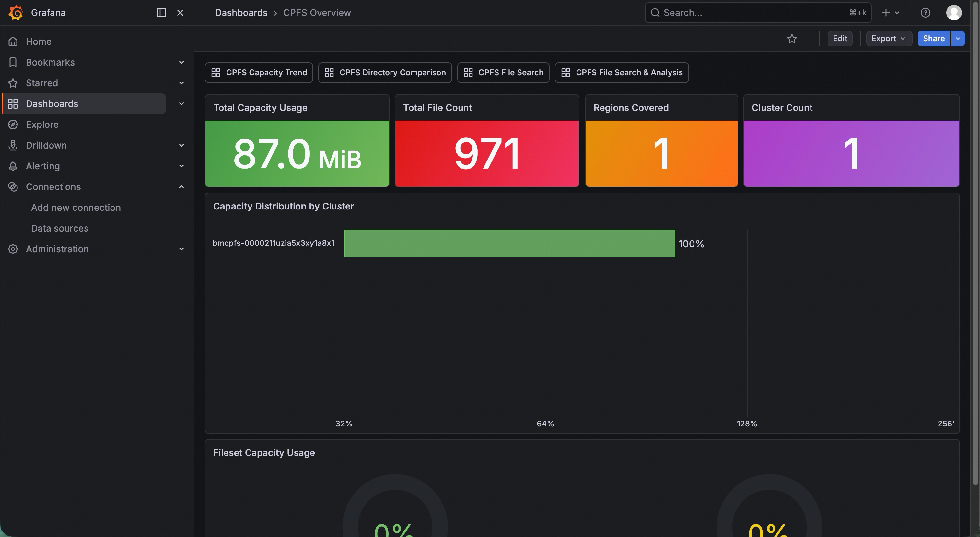The image size is (980, 537).
Task: Go to Home in sidebar
Action: [39, 42]
